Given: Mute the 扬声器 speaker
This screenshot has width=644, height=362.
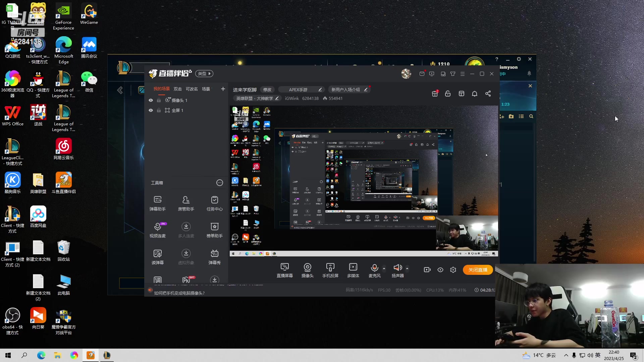Looking at the screenshot, I should pos(397,267).
